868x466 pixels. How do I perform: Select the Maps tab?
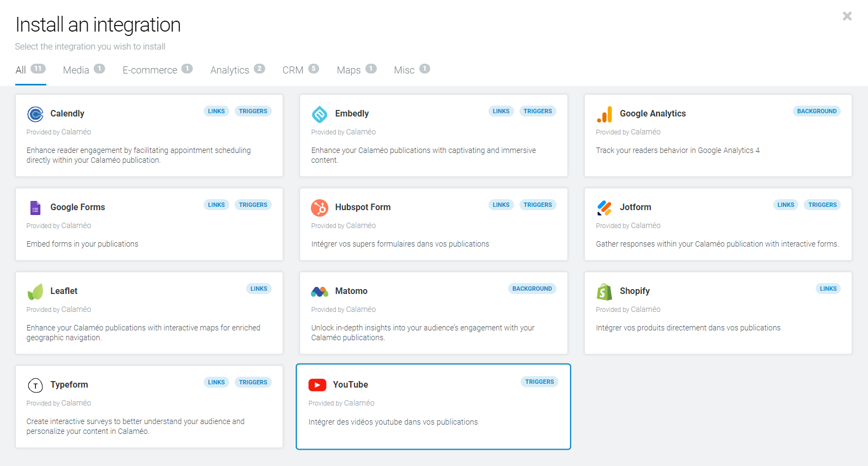point(357,70)
